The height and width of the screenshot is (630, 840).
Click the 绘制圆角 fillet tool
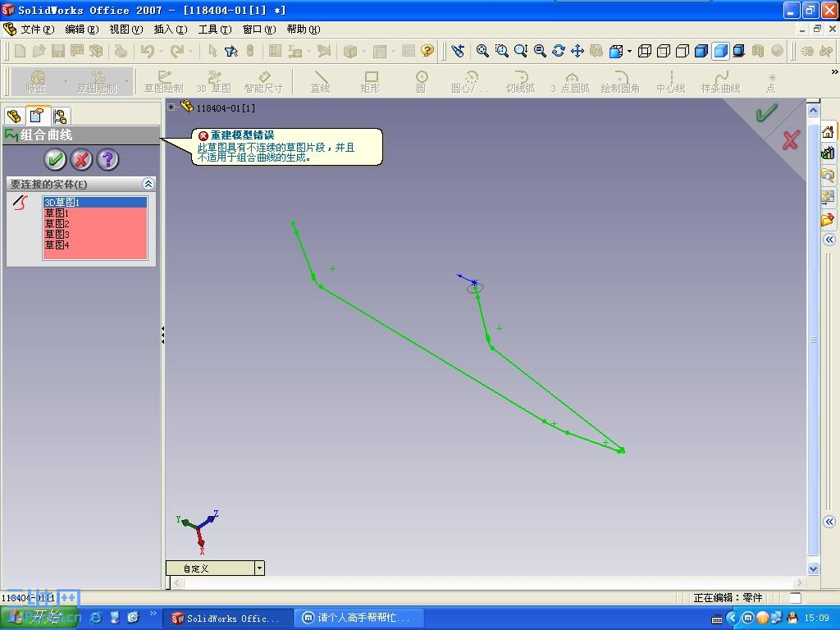click(620, 81)
